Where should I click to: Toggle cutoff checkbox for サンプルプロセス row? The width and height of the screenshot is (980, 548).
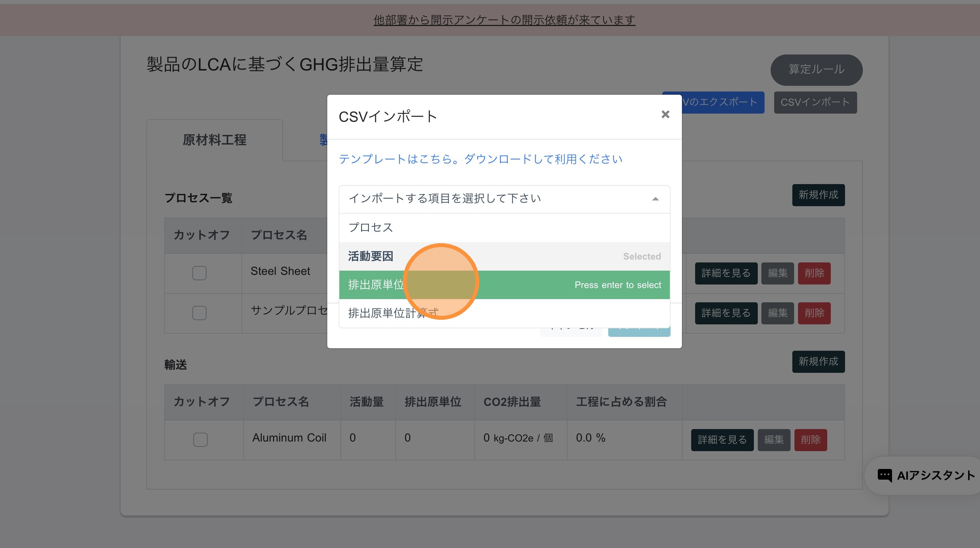point(199,313)
